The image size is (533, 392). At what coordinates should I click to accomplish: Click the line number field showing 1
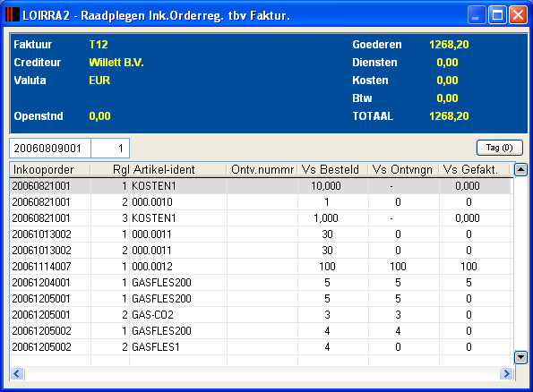[x=110, y=148]
